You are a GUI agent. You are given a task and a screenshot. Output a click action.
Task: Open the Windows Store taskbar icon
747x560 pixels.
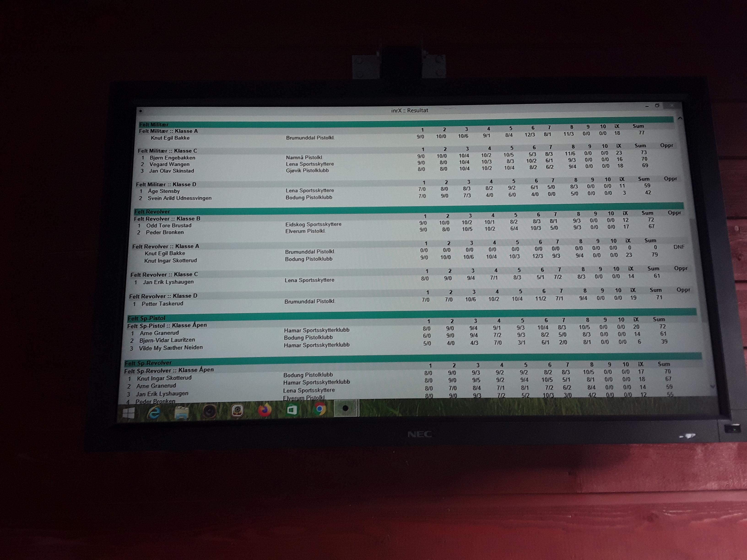[292, 410]
